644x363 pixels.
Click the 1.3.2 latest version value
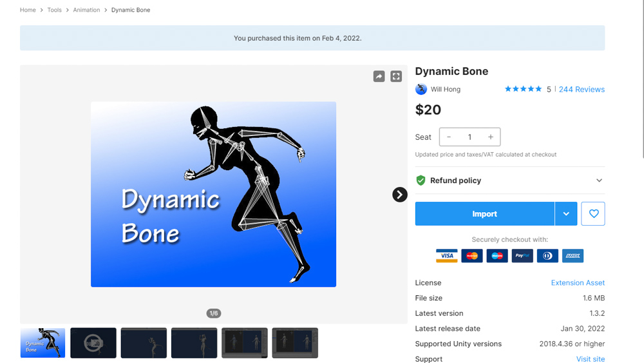pos(597,313)
